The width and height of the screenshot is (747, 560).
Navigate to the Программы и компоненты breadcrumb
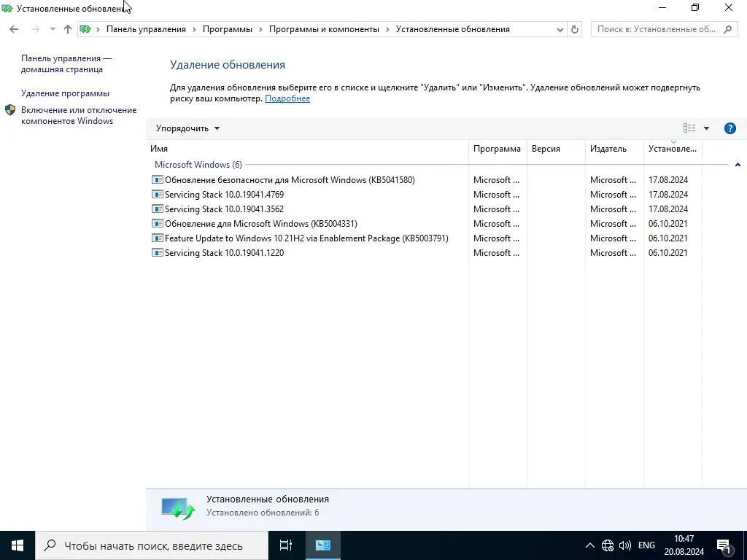(x=323, y=29)
